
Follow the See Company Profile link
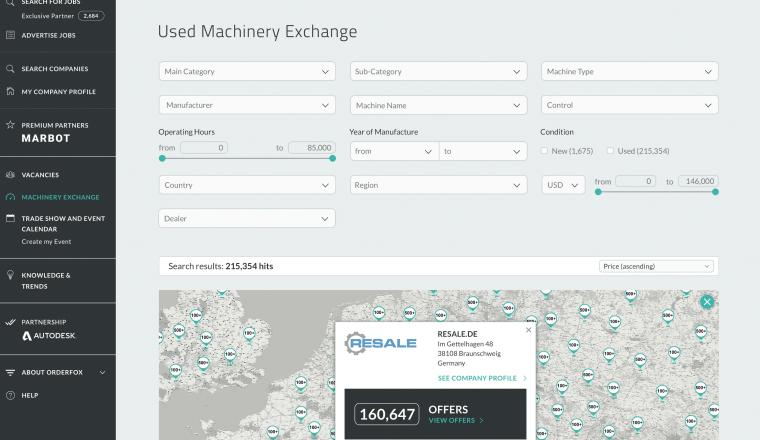[480, 379]
